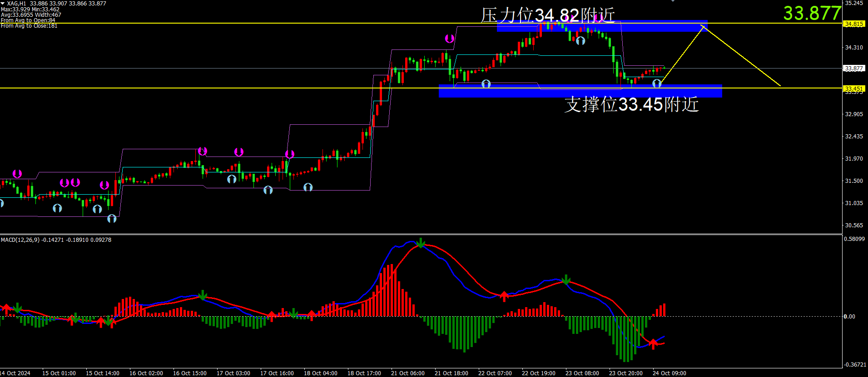Click the 31.035 price scale label
The image size is (868, 377).
854,203
